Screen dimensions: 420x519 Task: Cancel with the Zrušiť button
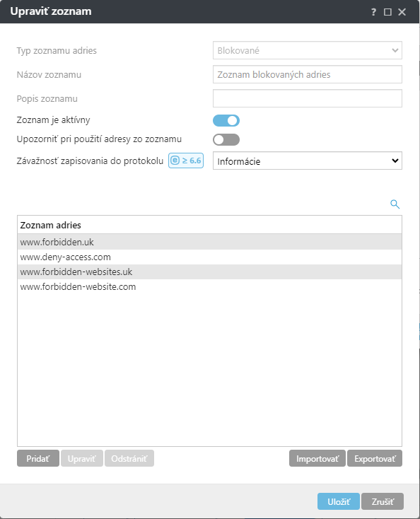click(383, 501)
